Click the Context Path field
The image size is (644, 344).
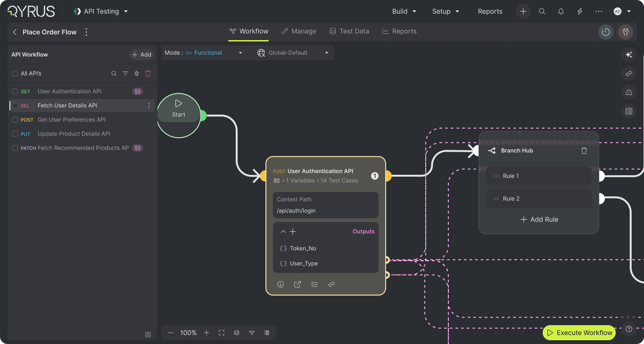pos(326,205)
